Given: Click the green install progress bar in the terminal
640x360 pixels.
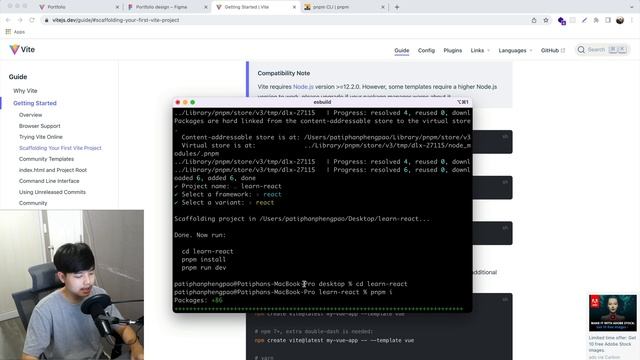Looking at the screenshot, I should [x=319, y=309].
